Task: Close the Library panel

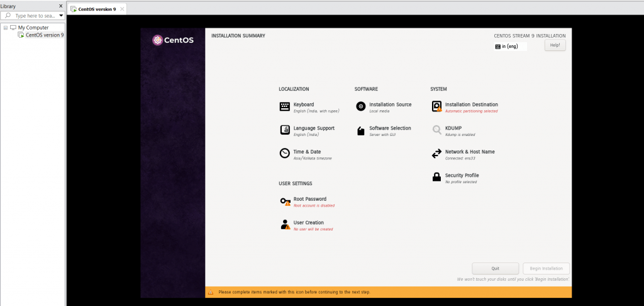Action: (61, 6)
